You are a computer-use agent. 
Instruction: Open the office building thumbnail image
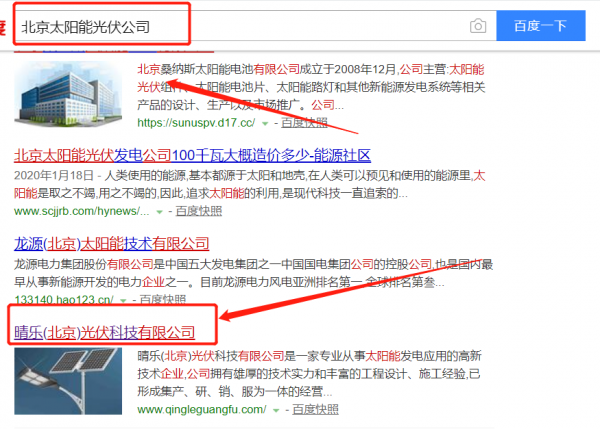coord(68,94)
